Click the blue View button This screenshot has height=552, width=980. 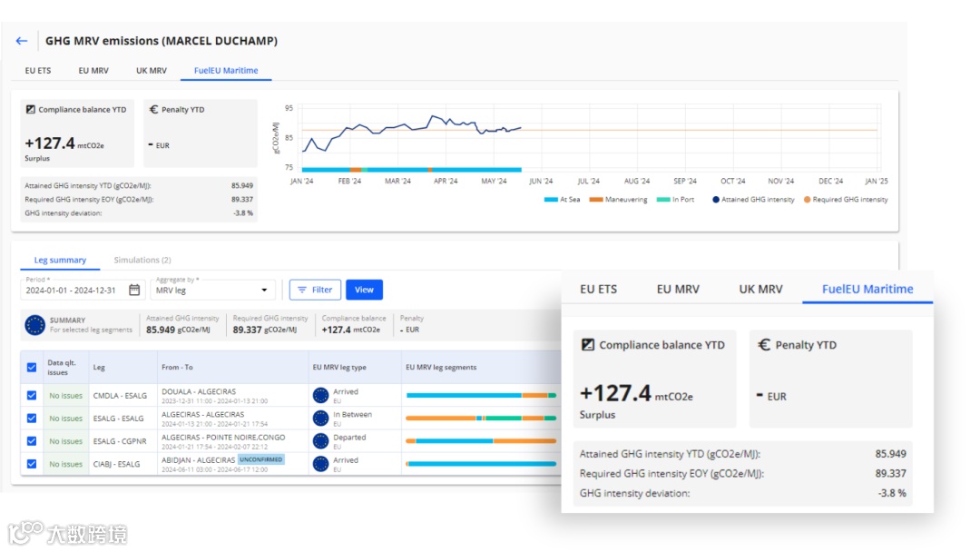(364, 290)
